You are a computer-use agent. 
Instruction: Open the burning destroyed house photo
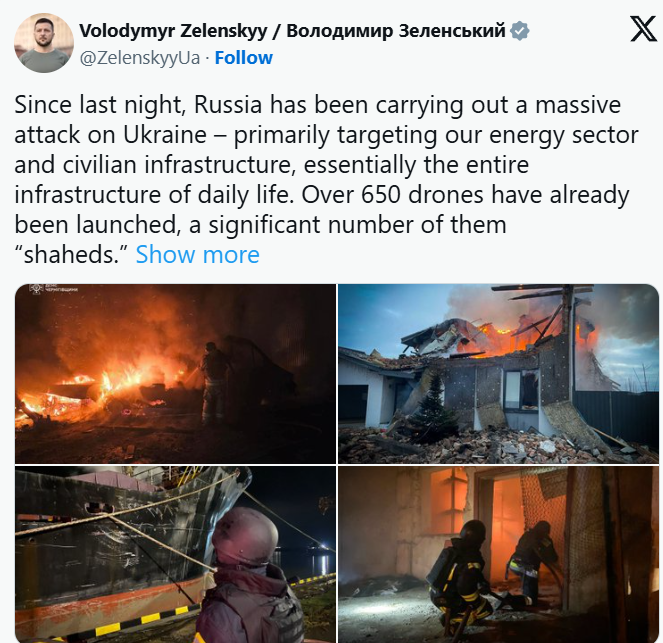click(499, 374)
